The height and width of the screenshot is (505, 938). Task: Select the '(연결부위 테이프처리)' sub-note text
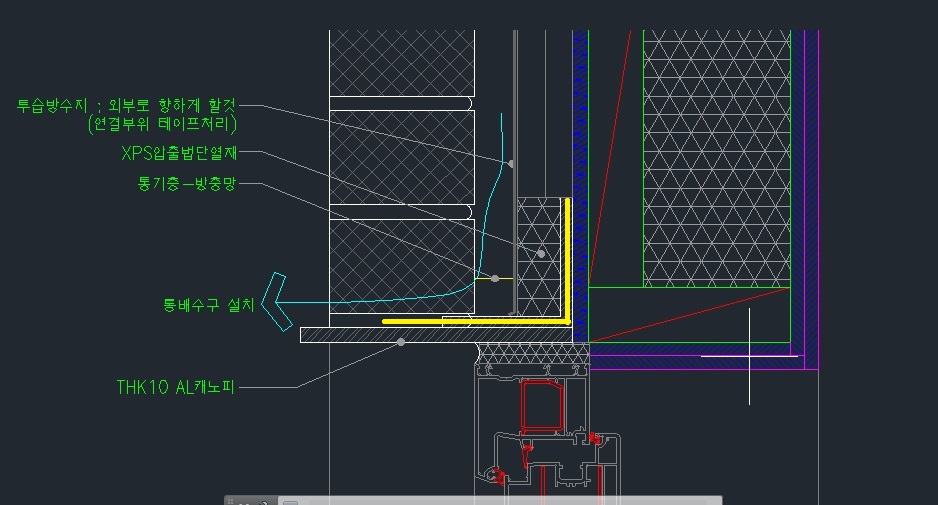click(162, 124)
